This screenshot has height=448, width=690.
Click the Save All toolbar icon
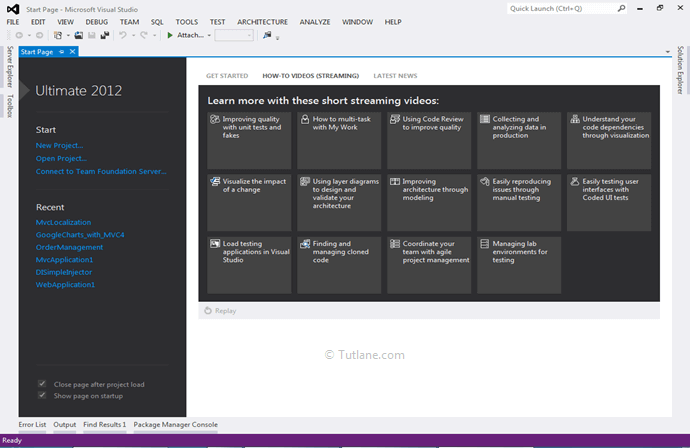coord(105,35)
